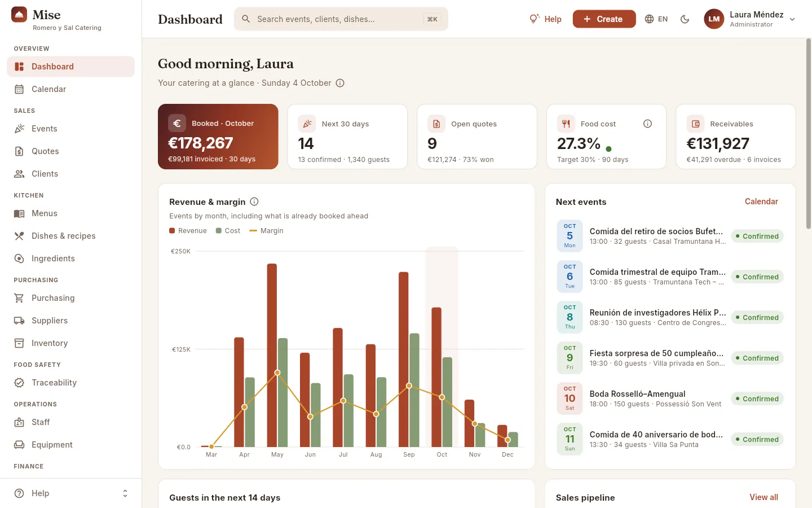This screenshot has height=508, width=812.
Task: Click the Help lightbulb button in header
Action: point(545,19)
